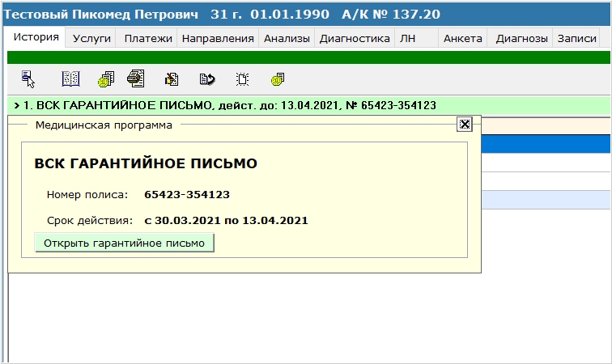Open the Записи tab
612x364 pixels.
(576, 38)
